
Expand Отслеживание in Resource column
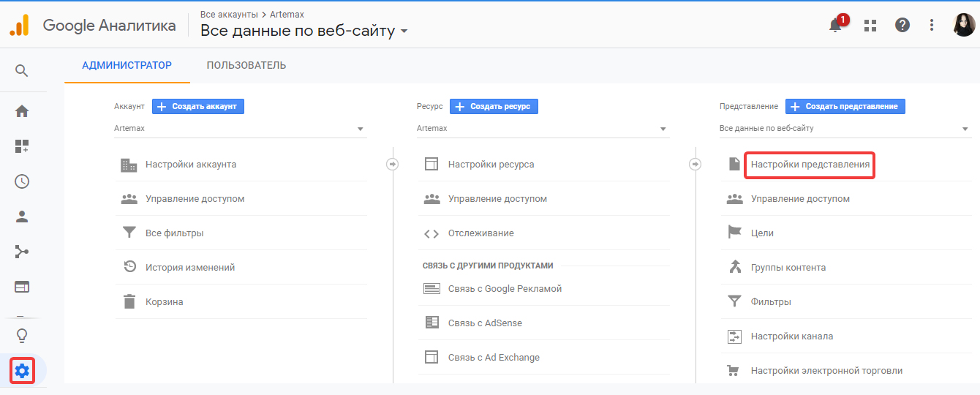(x=481, y=233)
